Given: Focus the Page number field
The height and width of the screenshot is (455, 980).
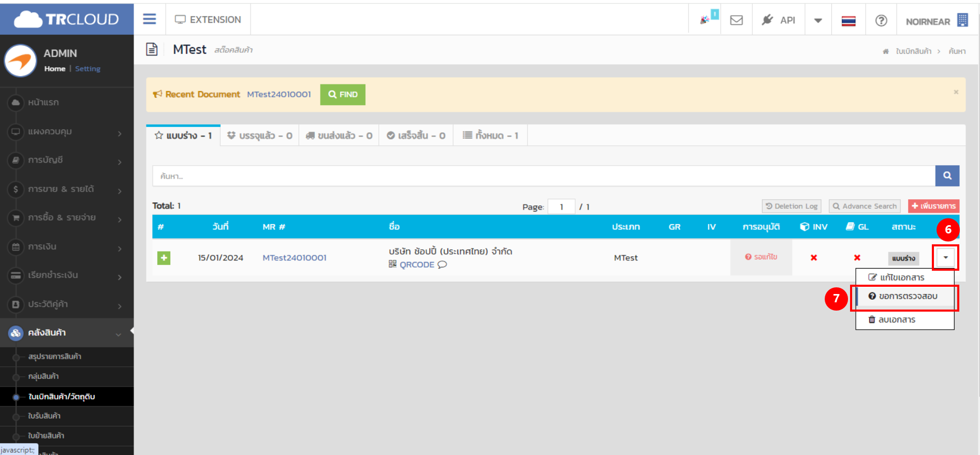Looking at the screenshot, I should (562, 207).
